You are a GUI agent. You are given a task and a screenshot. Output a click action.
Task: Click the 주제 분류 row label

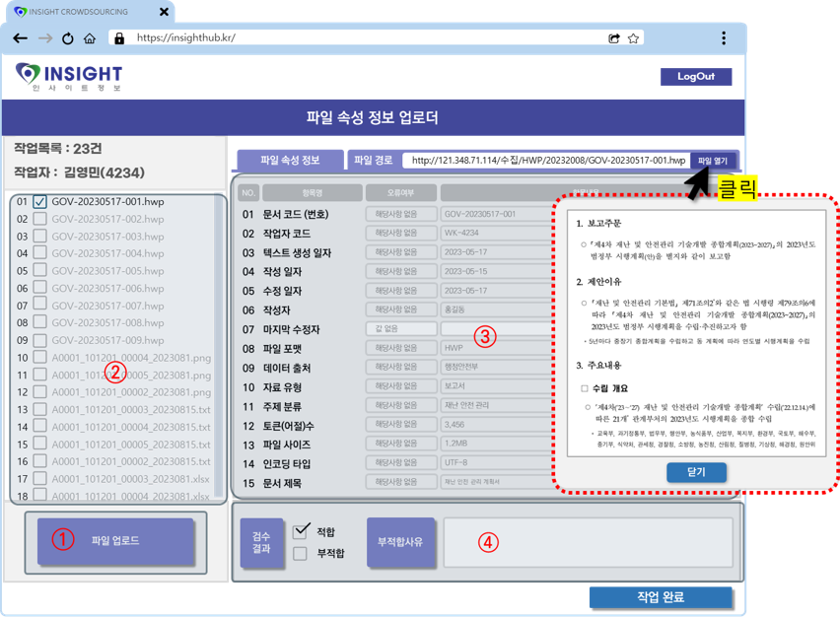pyautogui.click(x=282, y=406)
